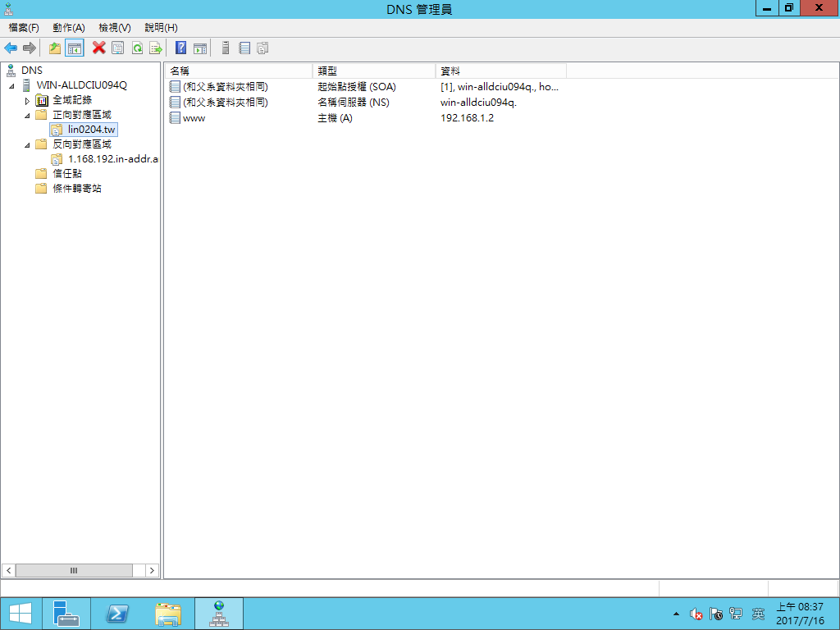This screenshot has height=630, width=840.
Task: Collapse 反向對應區域 folder
Action: (x=27, y=144)
